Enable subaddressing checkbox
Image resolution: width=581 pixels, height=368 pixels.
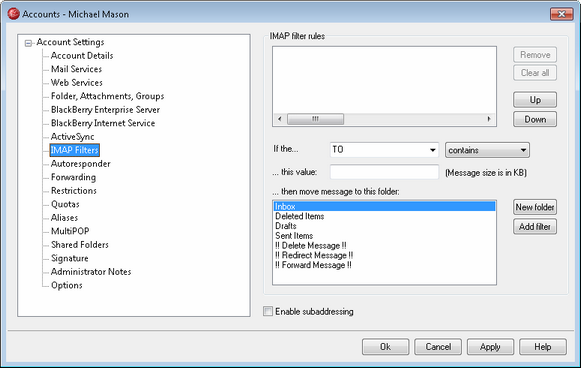(x=268, y=311)
